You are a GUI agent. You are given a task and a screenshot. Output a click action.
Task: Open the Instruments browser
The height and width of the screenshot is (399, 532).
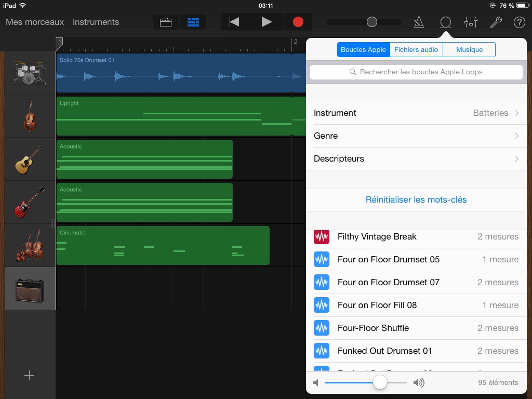click(96, 22)
